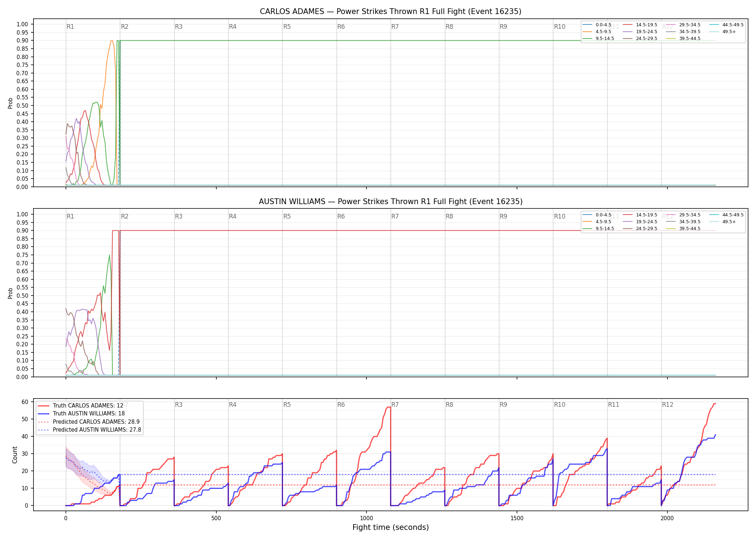This screenshot has width=756, height=540.
Task: Select '9.5-14.5' legend entry in Austin Williams chart
Action: point(598,229)
